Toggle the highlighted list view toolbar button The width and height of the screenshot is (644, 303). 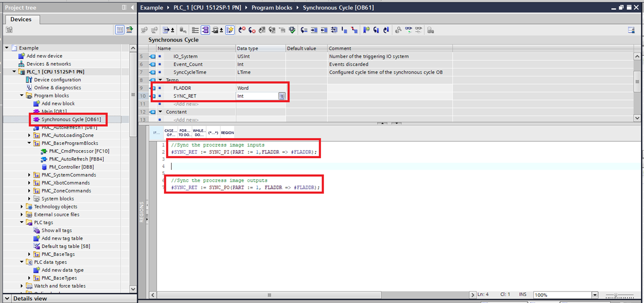(205, 30)
